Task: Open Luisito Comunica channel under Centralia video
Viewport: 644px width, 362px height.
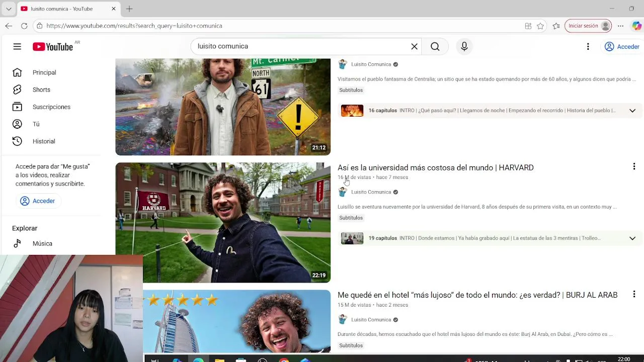Action: click(371, 64)
